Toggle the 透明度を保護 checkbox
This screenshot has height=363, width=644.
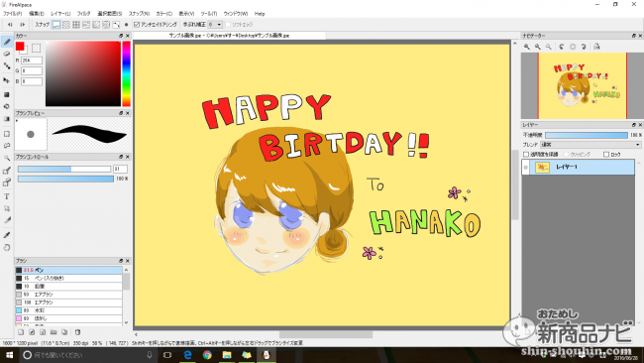coord(526,154)
